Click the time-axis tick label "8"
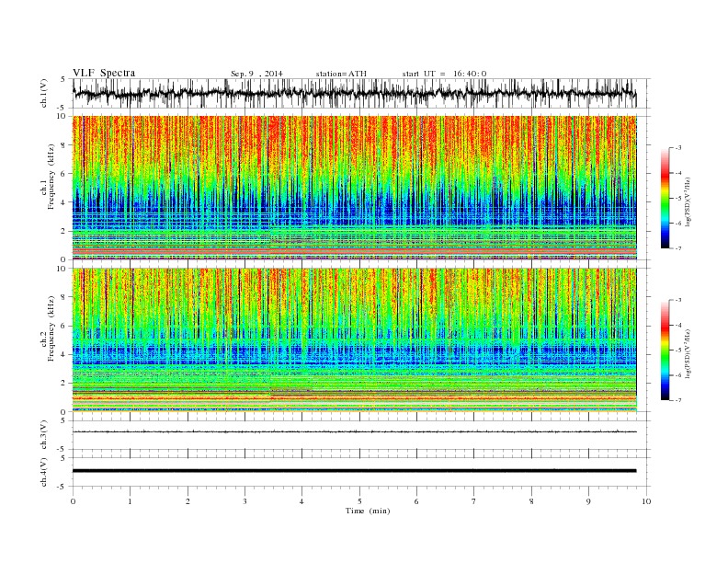Screen dimensions: 728x563 (531, 501)
